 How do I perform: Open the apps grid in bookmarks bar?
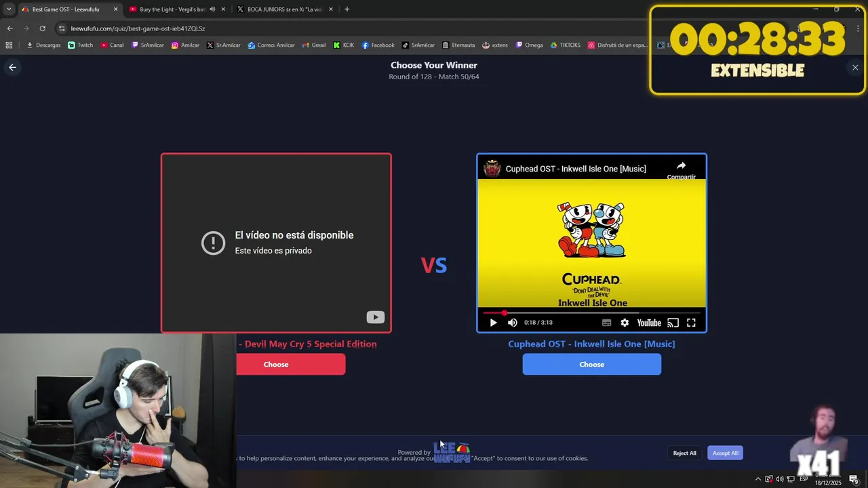point(9,45)
